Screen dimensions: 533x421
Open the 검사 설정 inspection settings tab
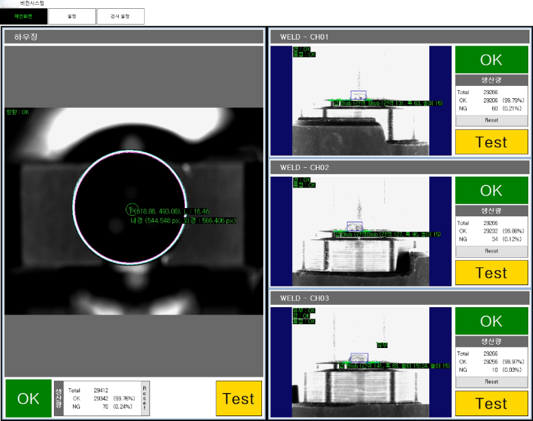[120, 16]
